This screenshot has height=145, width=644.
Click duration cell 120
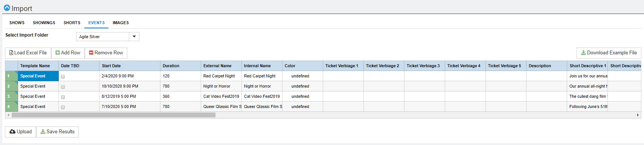click(x=180, y=76)
